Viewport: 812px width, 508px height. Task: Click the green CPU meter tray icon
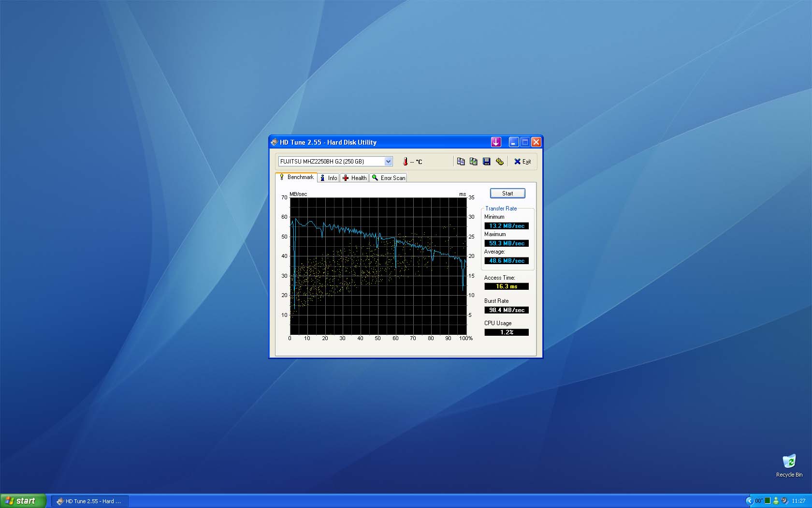pos(768,501)
